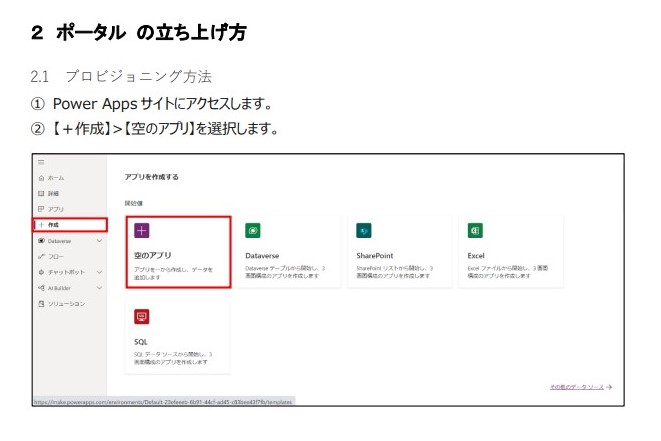Click the green Dataverse card icon
Viewport: 661px width, 441px height.
[253, 231]
